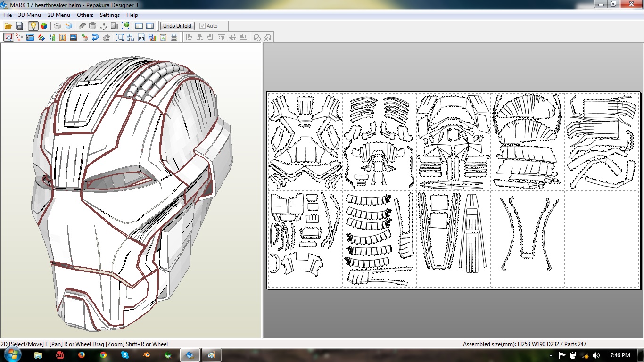Click the 3D helmet model view

click(131, 191)
